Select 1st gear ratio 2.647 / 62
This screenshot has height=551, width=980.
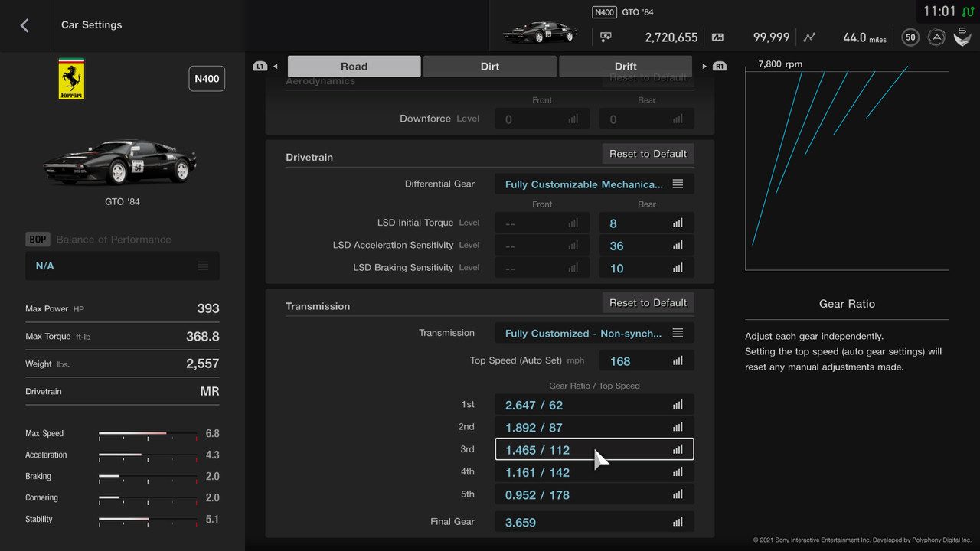595,405
